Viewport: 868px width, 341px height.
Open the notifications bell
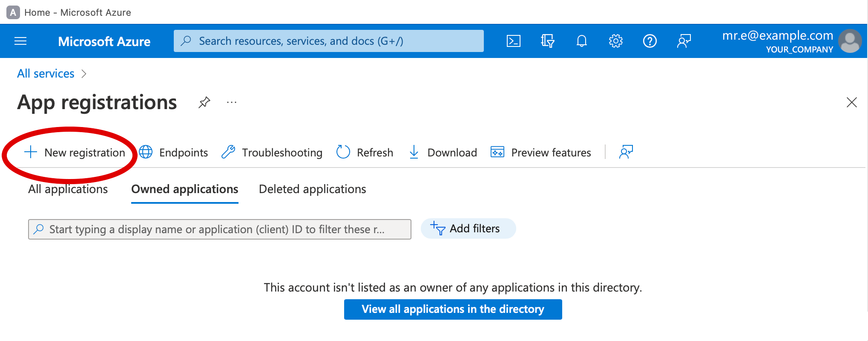coord(581,41)
